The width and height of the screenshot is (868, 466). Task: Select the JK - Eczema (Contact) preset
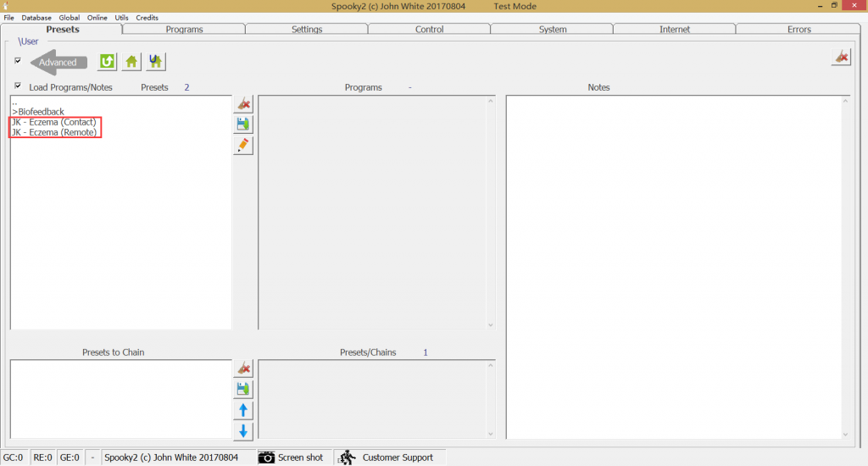tap(54, 122)
